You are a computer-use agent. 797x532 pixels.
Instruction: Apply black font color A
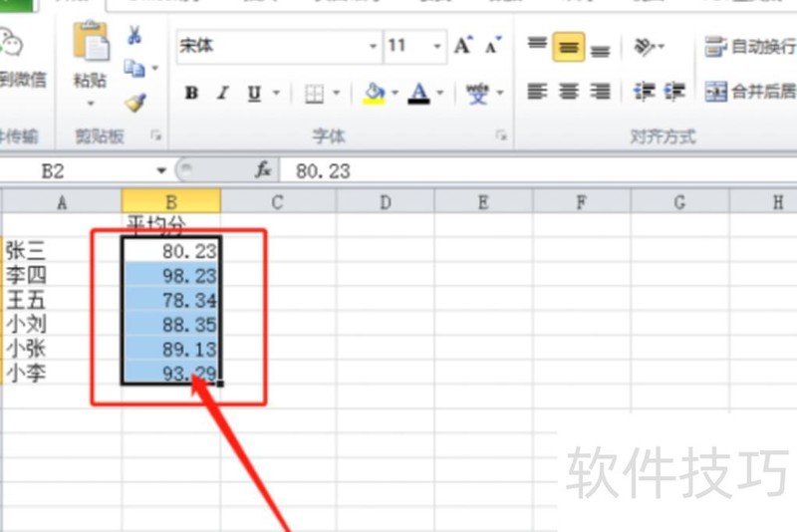[x=418, y=94]
